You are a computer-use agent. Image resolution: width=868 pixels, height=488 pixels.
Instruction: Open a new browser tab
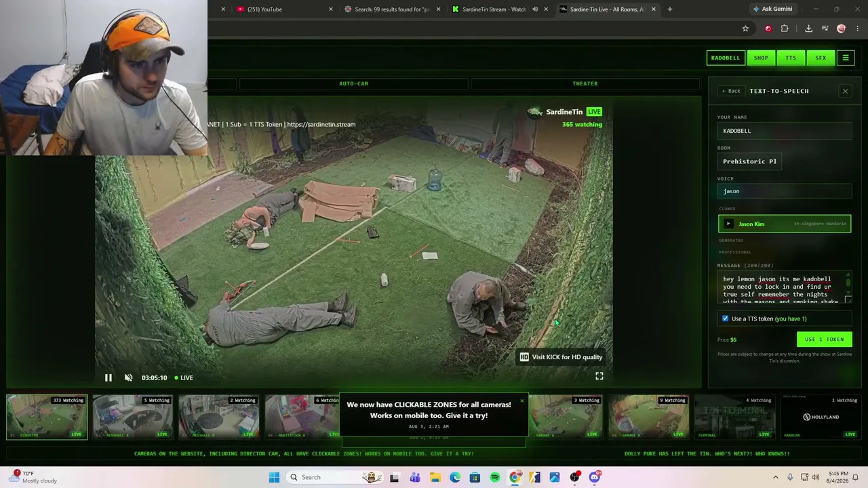point(670,9)
